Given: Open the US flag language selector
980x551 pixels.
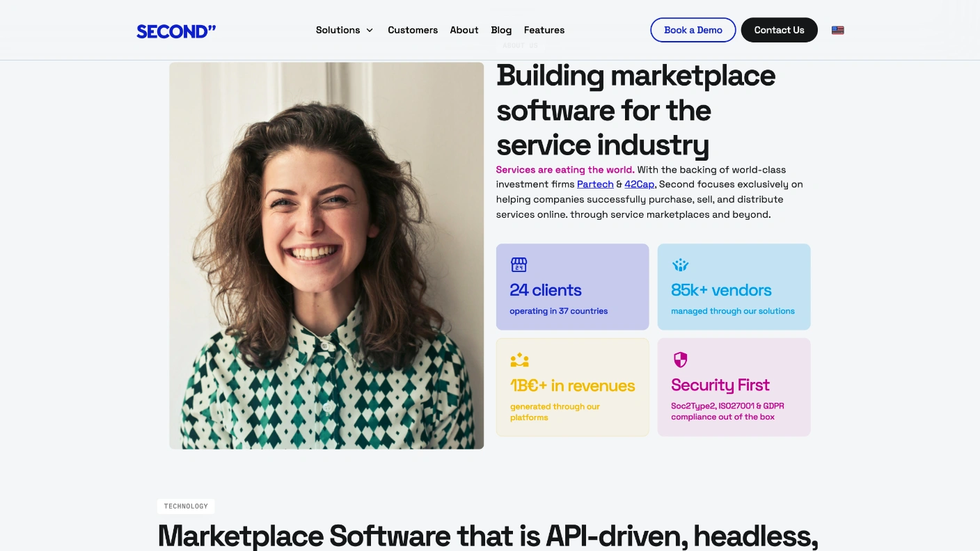Looking at the screenshot, I should pos(838,30).
